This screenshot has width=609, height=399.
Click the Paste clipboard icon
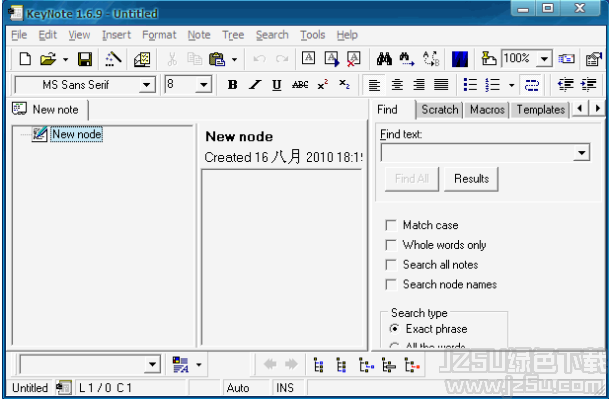pyautogui.click(x=217, y=59)
